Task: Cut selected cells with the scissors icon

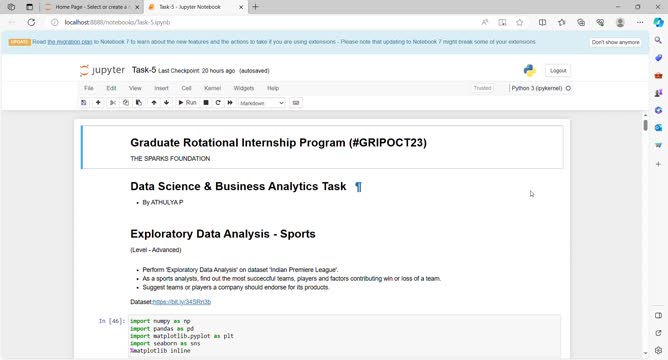Action: click(113, 103)
